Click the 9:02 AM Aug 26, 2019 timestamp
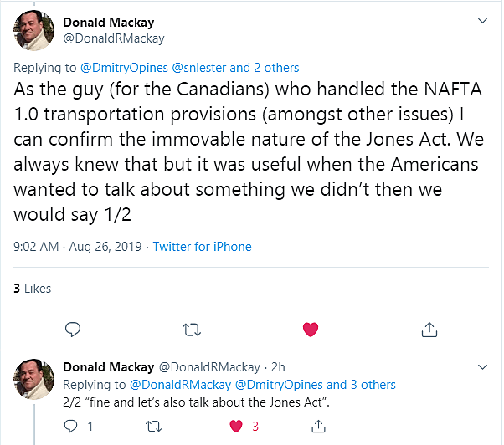The height and width of the screenshot is (445, 504). [x=78, y=247]
